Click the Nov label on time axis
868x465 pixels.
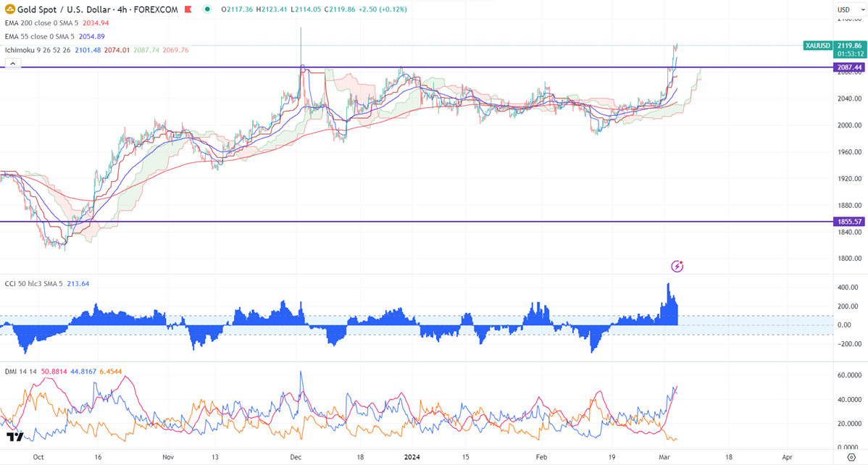[168, 457]
